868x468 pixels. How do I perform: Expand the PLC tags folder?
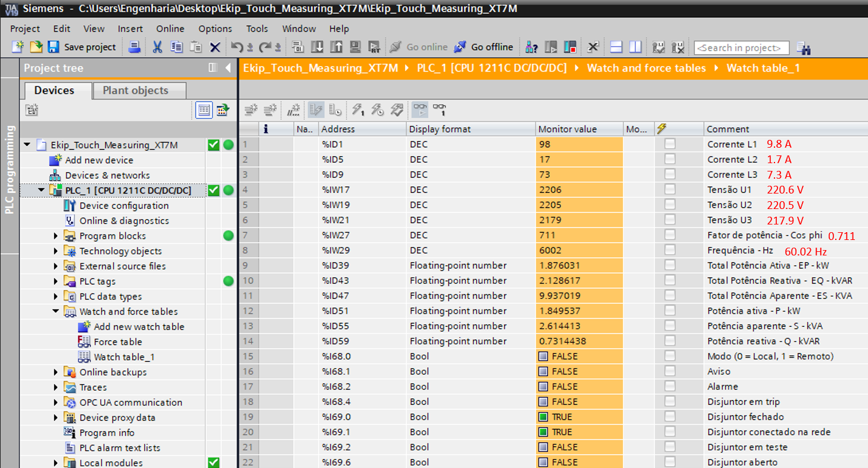pos(56,282)
